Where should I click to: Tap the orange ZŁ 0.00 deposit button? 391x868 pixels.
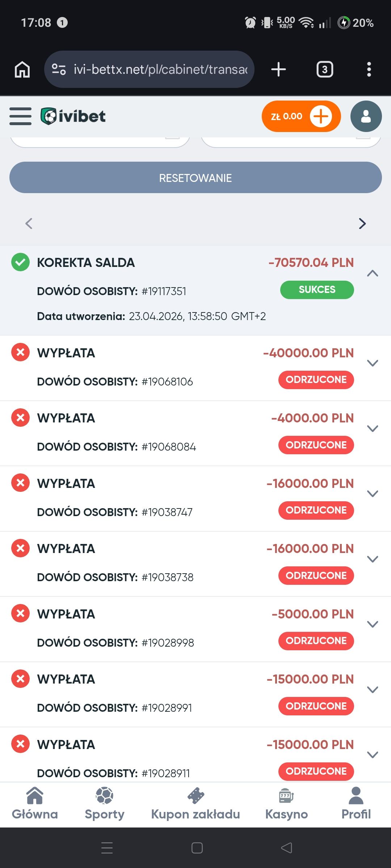click(301, 116)
